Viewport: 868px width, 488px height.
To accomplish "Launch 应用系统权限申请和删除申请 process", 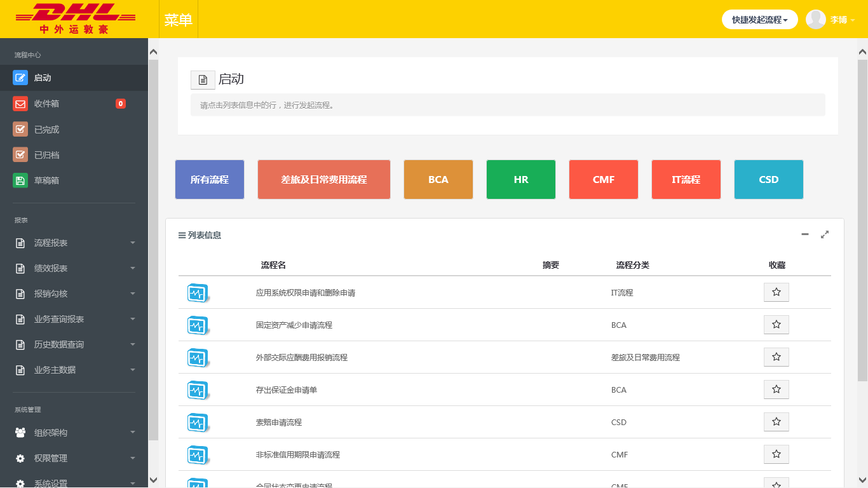I will pos(306,293).
